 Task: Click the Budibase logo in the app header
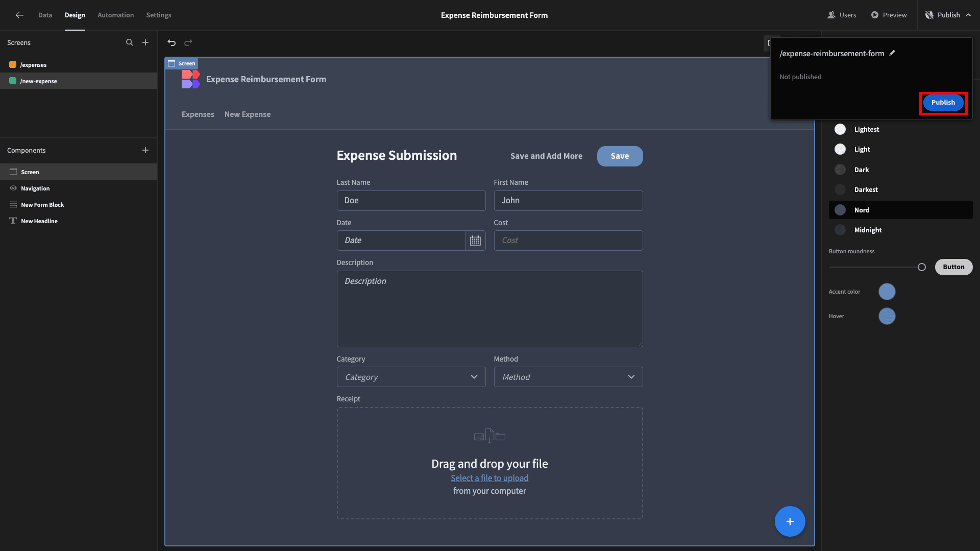tap(190, 79)
